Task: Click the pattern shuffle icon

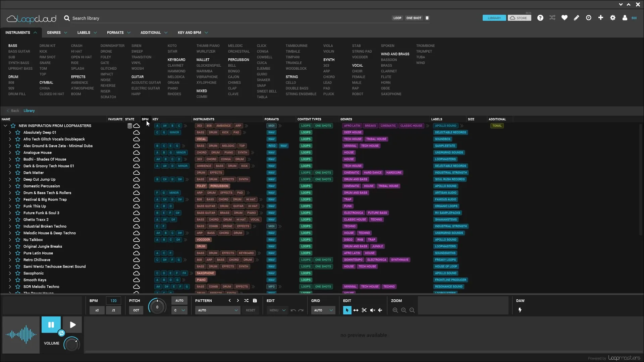Action: [247, 301]
